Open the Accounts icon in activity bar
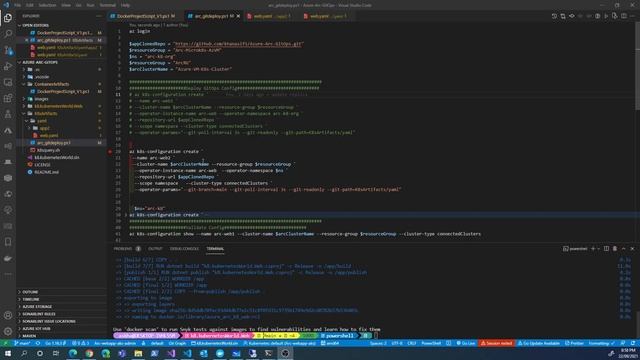 [8, 315]
